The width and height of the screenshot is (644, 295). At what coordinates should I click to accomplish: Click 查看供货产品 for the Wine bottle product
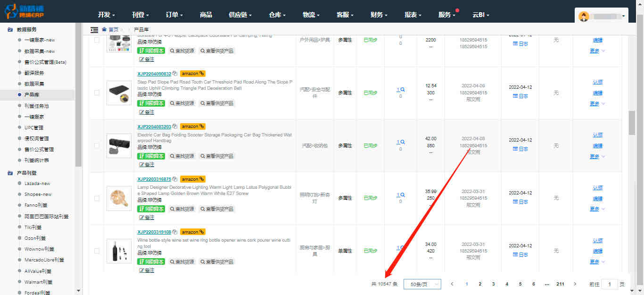coord(216,262)
